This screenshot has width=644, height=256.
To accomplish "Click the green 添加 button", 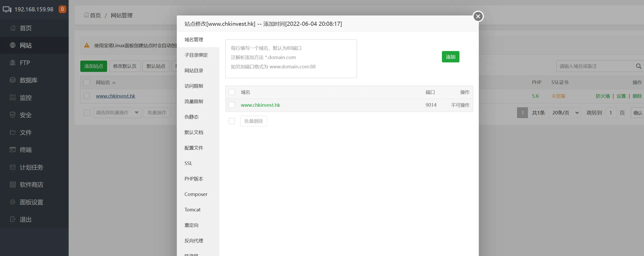I will pyautogui.click(x=450, y=57).
